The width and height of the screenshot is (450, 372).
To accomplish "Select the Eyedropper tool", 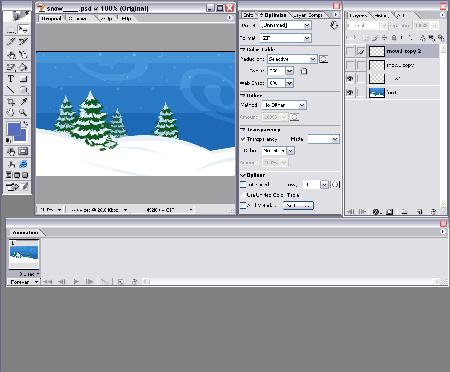I will point(23,101).
